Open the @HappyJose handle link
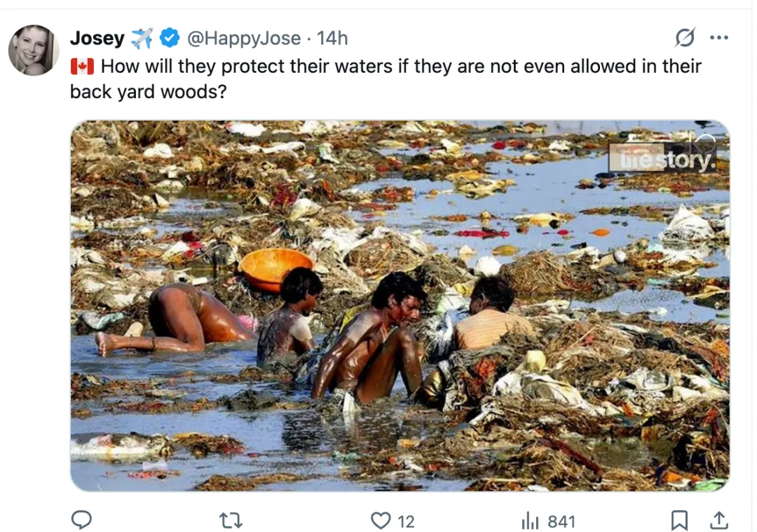The image size is (757, 532). click(244, 38)
